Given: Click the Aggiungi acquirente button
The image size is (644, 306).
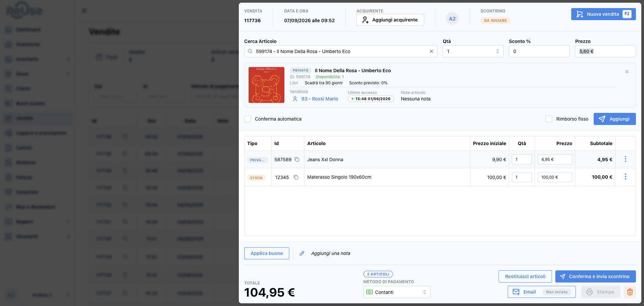Looking at the screenshot, I should click(390, 20).
